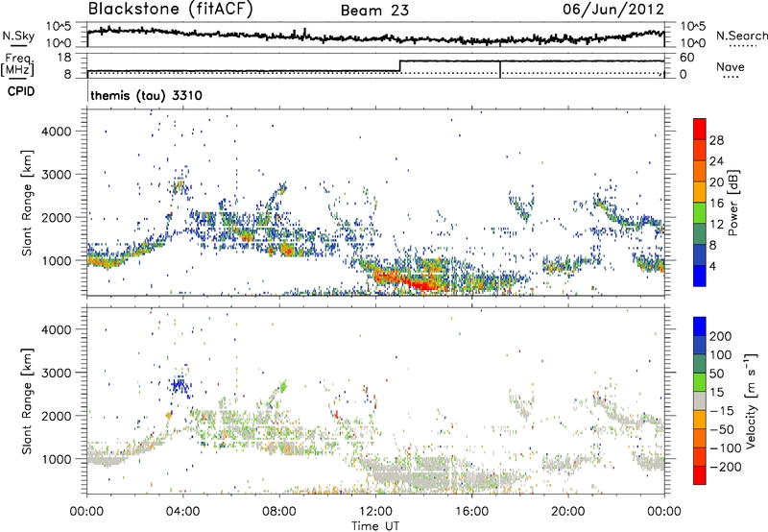Click the gray segment of the Velocity color bar
The image size is (768, 532).
coord(700,400)
